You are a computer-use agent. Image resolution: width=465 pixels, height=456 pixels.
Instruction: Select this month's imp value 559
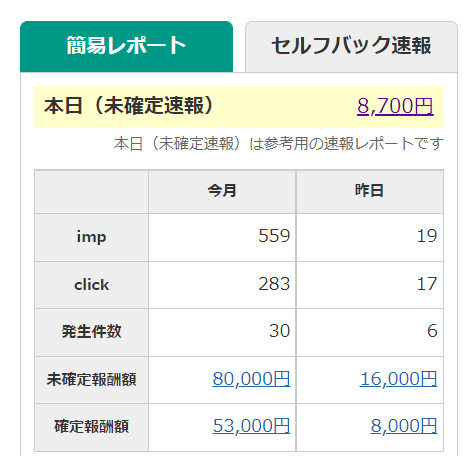tap(274, 236)
